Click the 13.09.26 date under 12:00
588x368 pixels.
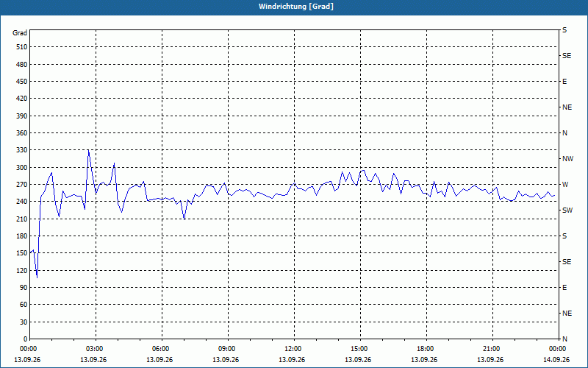point(292,360)
